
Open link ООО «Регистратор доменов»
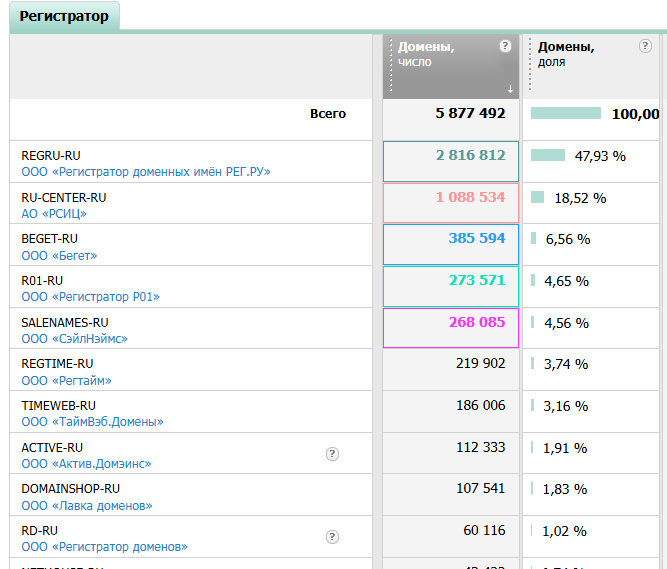click(104, 546)
